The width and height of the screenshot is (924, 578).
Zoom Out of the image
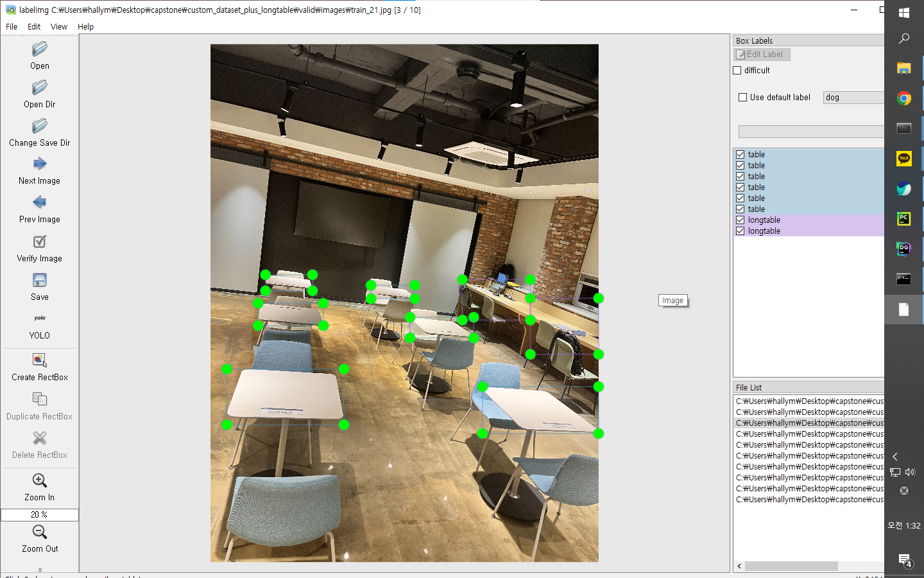39,539
